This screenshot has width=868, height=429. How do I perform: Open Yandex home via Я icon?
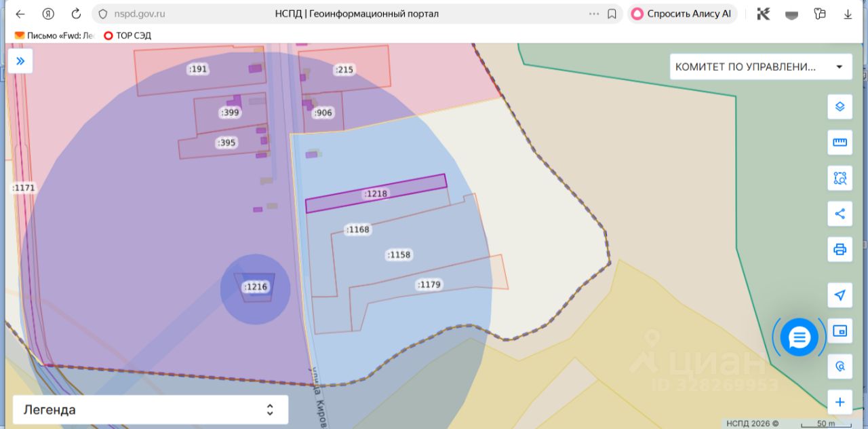coord(48,14)
